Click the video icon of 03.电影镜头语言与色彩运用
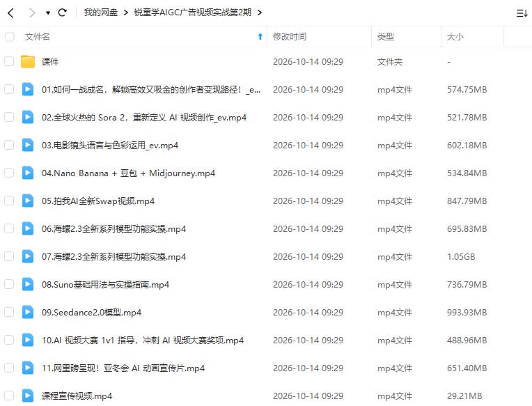 pyautogui.click(x=28, y=145)
